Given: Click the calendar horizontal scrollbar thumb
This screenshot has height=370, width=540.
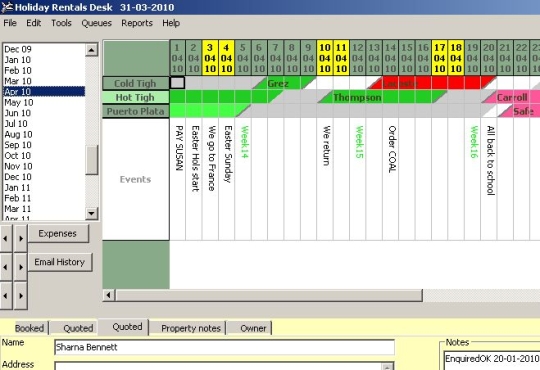Looking at the screenshot, I should (x=269, y=295).
